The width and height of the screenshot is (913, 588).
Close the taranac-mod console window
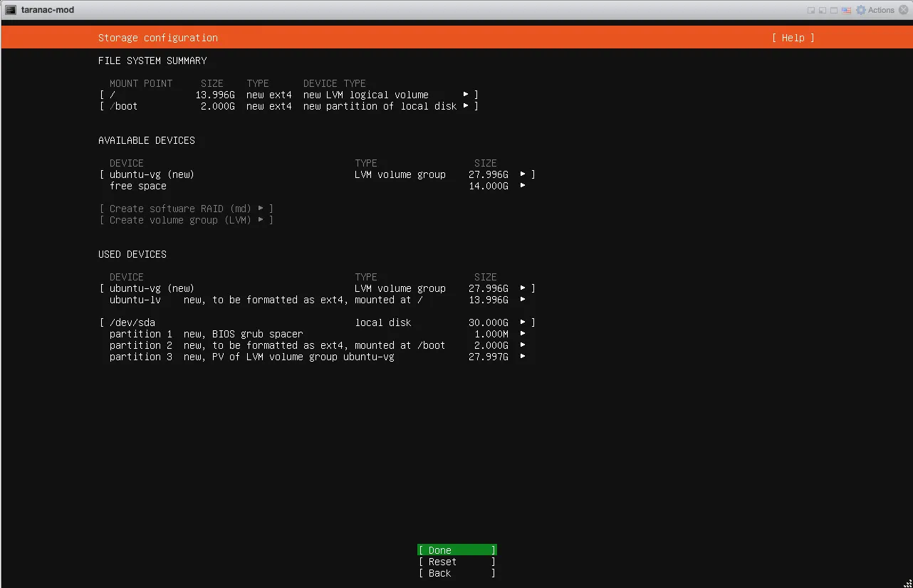903,10
